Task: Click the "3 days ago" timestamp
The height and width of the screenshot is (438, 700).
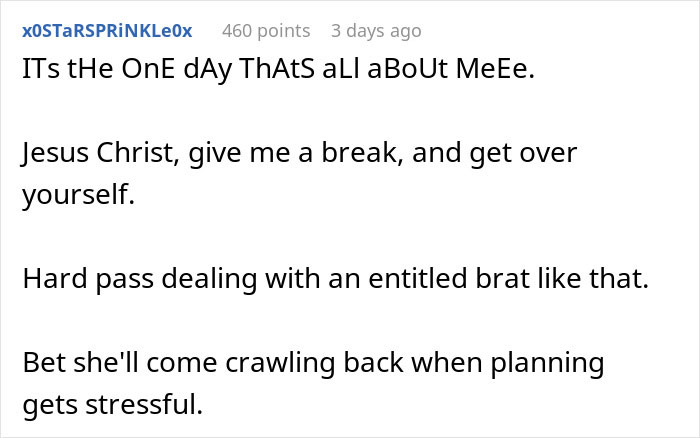Action: pyautogui.click(x=375, y=31)
